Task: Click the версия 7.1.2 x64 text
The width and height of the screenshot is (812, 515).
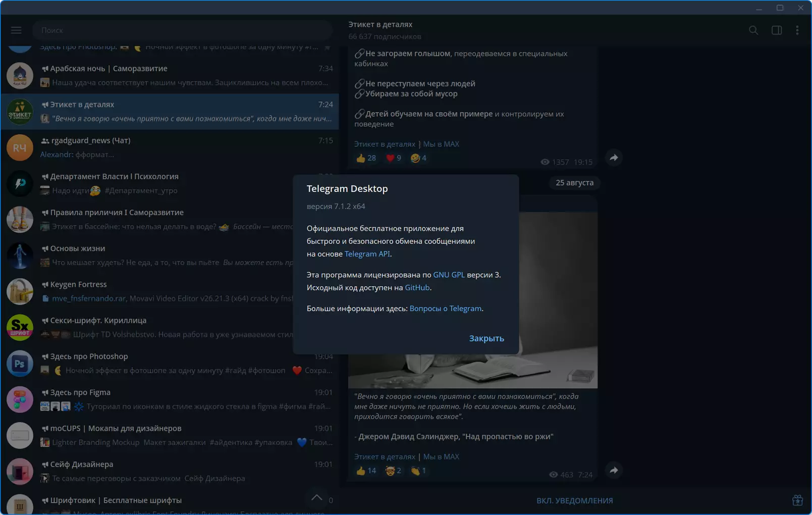Action: 336,207
